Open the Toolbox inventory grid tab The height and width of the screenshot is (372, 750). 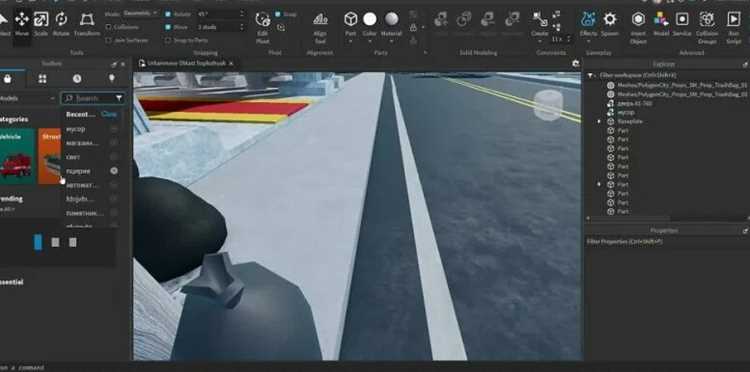(x=43, y=79)
